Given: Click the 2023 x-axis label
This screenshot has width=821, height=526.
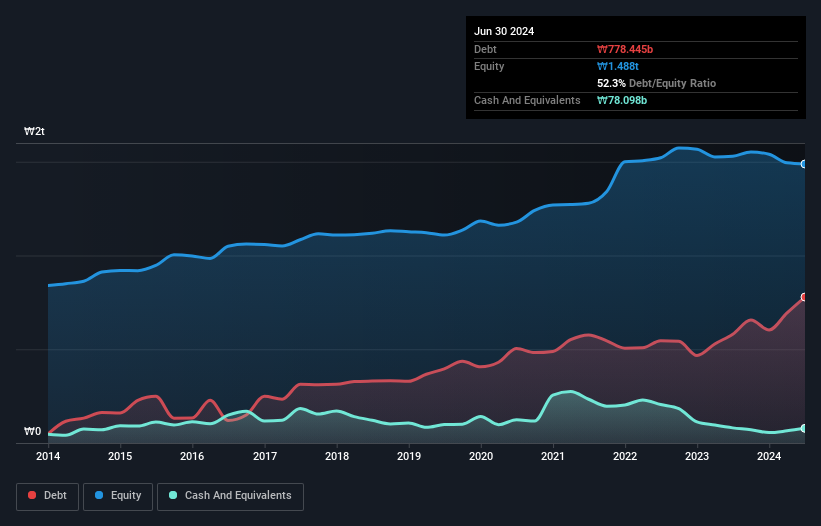Looking at the screenshot, I should point(697,456).
